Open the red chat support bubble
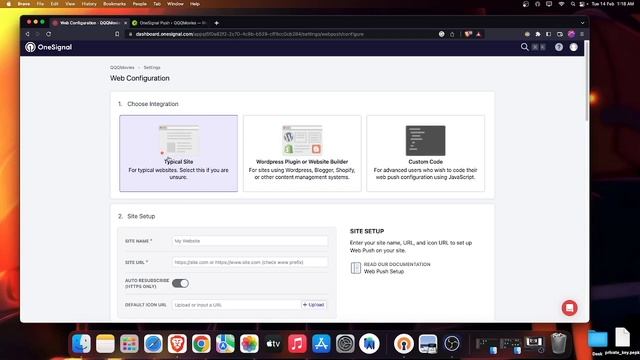 point(569,308)
